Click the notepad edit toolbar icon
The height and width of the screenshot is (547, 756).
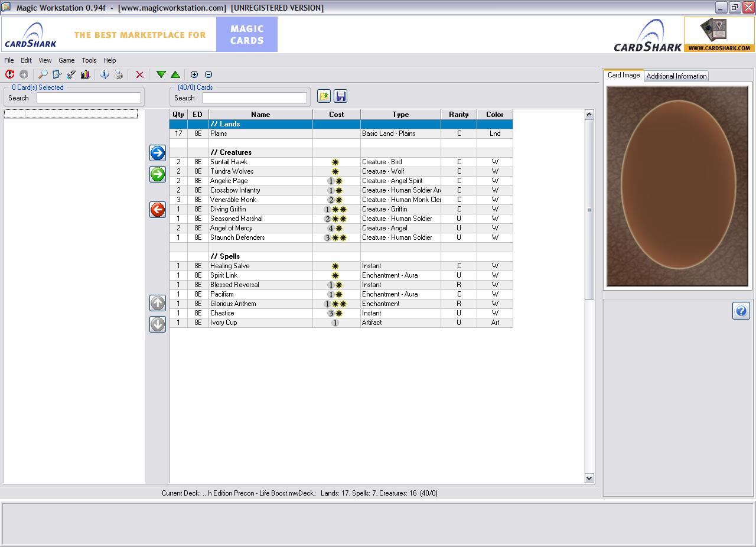(57, 74)
